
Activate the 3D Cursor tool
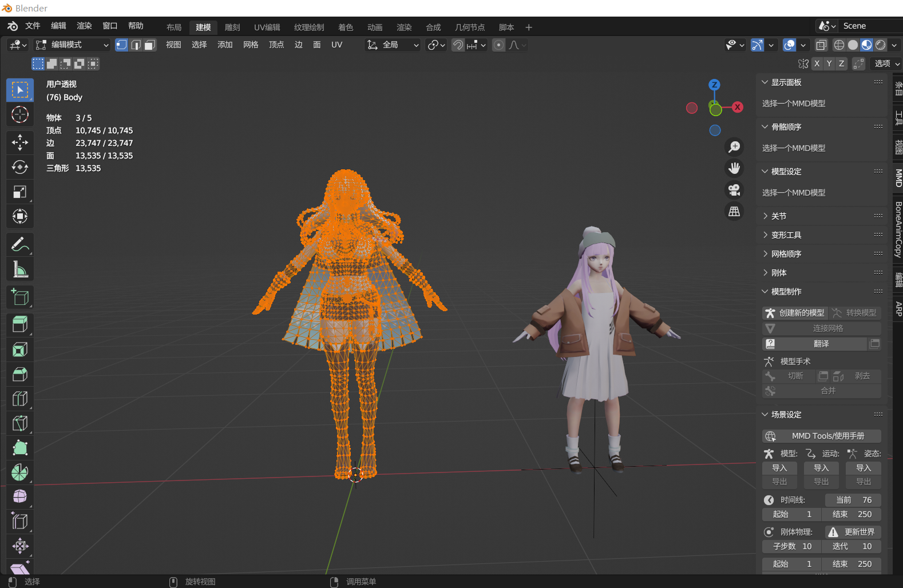[x=20, y=114]
